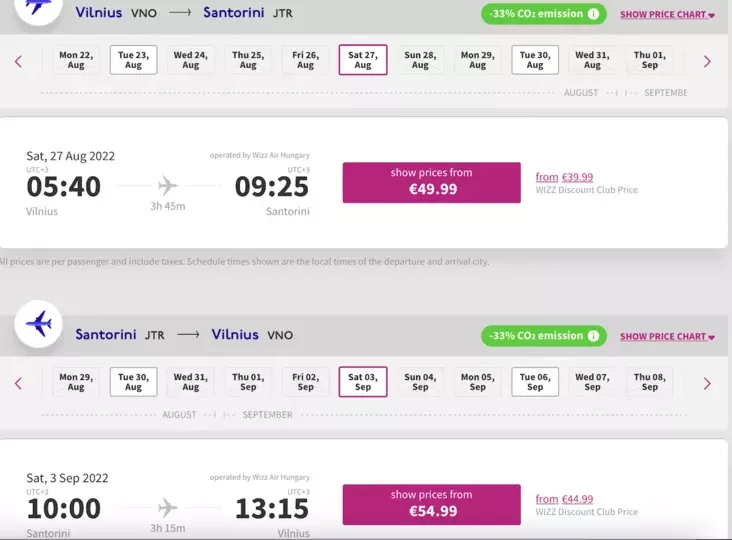The image size is (732, 540).
Task: Pick Fri 26, Aug outbound date
Action: coord(306,60)
